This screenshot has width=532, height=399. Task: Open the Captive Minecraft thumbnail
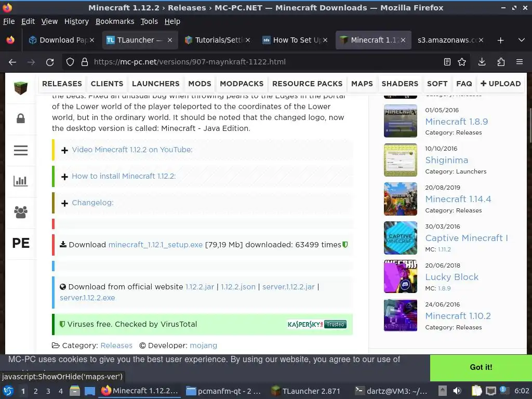pos(401,238)
